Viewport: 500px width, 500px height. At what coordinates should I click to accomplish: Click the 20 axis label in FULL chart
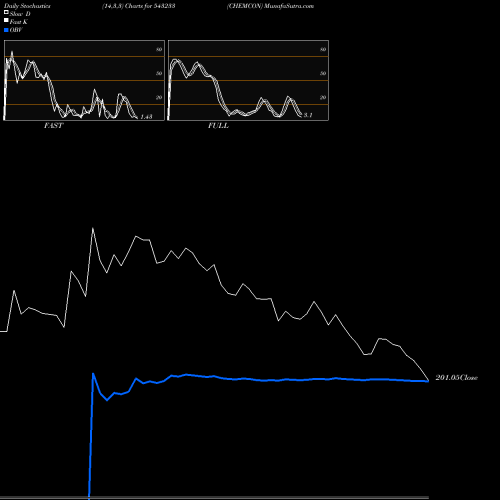point(323,97)
